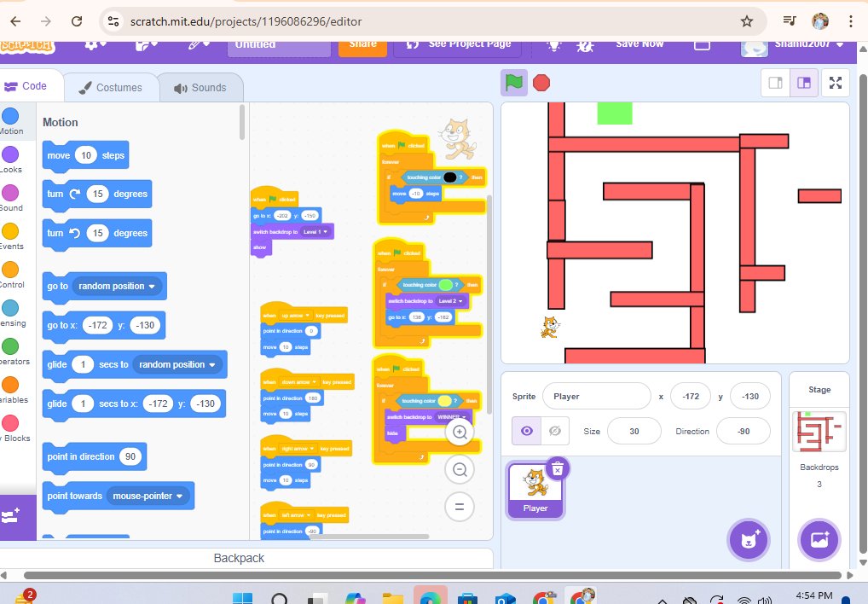Open Windows Start menu on taskbar
The height and width of the screenshot is (604, 868).
pos(242,599)
